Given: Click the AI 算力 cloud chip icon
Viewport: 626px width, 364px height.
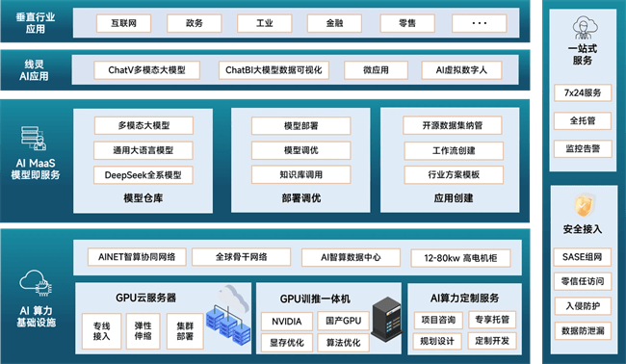Looking at the screenshot, I should (x=35, y=283).
